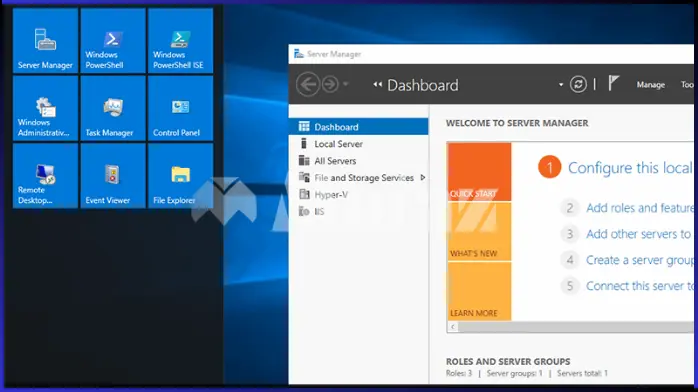Open the dropdown arrow left of the refresh icon
Viewport: 698px width, 392px height.
coord(561,85)
